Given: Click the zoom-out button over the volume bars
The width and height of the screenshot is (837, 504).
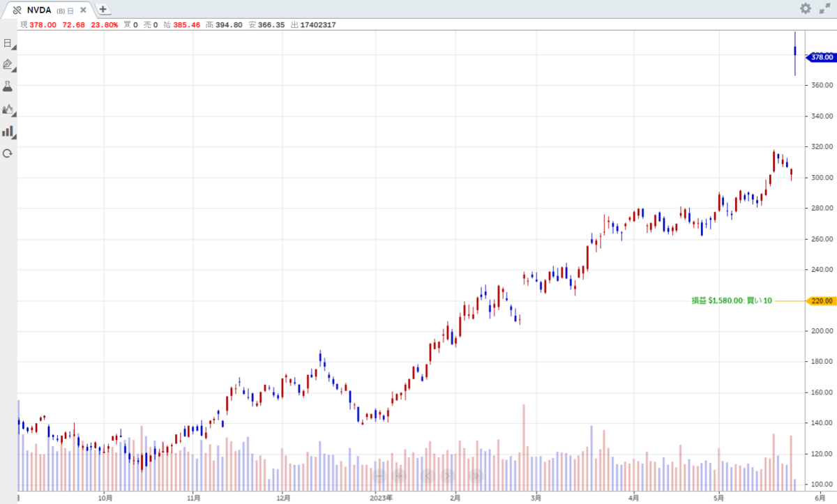Looking at the screenshot, I should 380,475.
